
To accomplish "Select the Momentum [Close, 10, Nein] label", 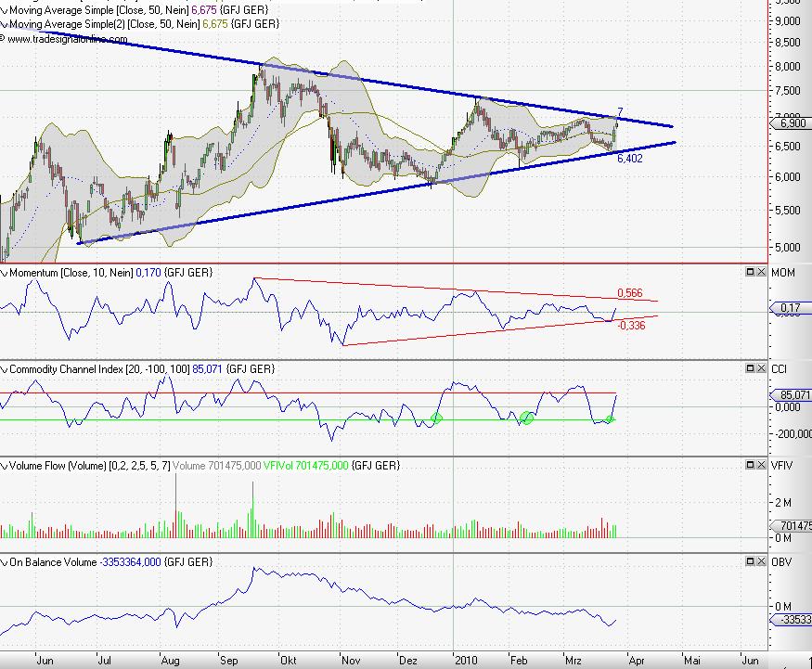I will 71,273.
